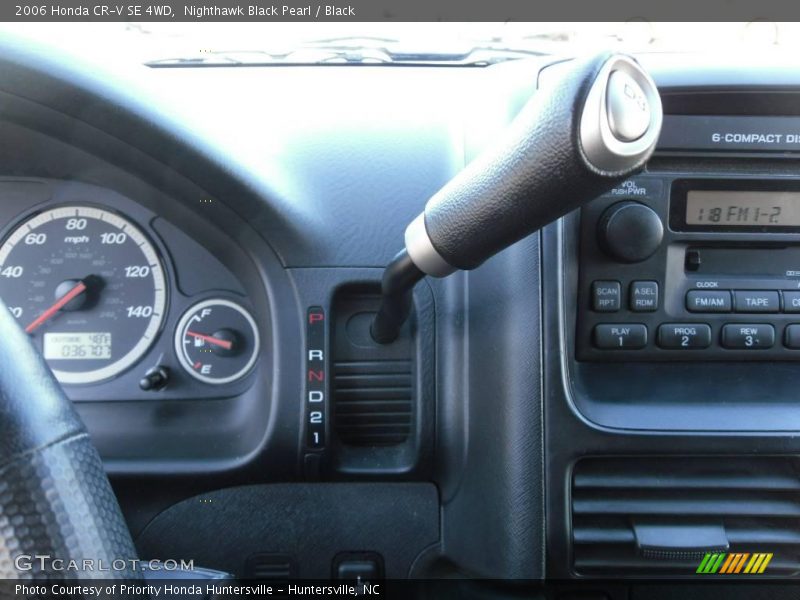This screenshot has height=600, width=800.
Task: Click the mph label on speedometer
Action: tap(77, 239)
